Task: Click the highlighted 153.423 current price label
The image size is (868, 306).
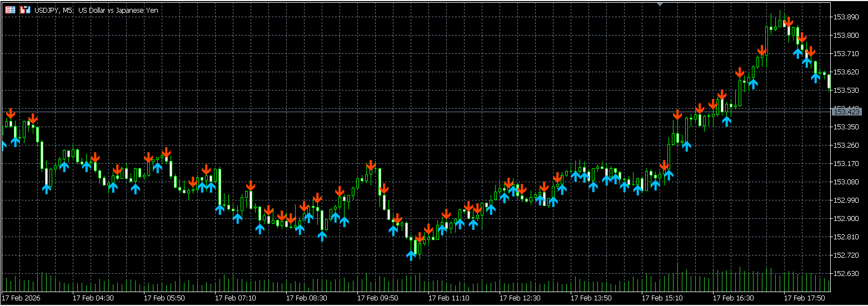Action: (x=846, y=112)
